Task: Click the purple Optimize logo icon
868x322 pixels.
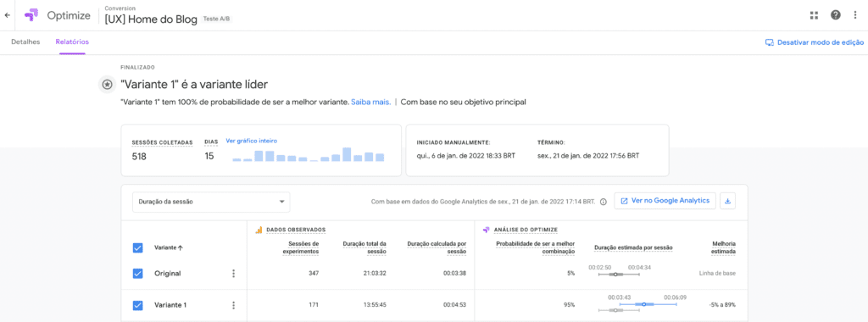Action: (x=31, y=15)
